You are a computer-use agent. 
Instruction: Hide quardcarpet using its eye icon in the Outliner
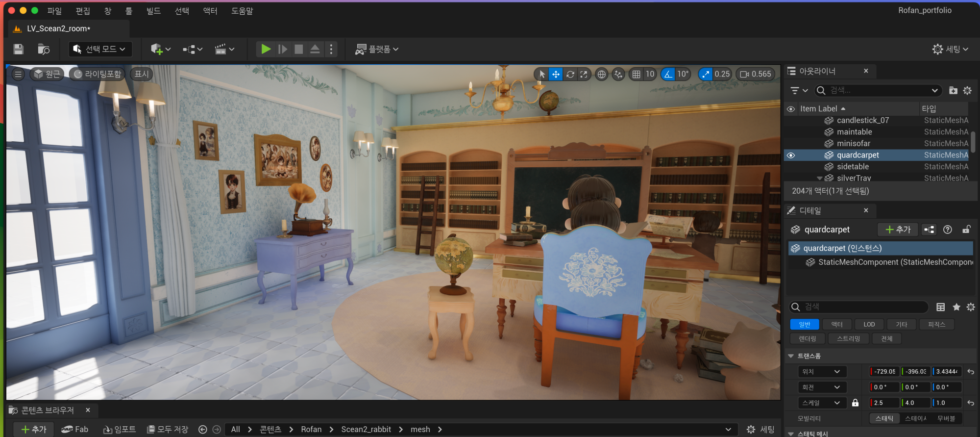point(791,155)
